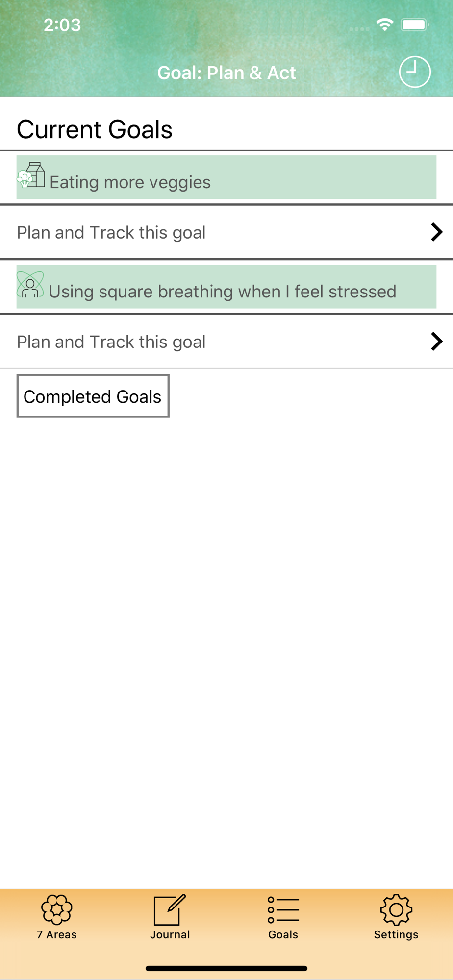Image resolution: width=453 pixels, height=980 pixels.
Task: Select the Using square breathing goal row
Action: (226, 286)
